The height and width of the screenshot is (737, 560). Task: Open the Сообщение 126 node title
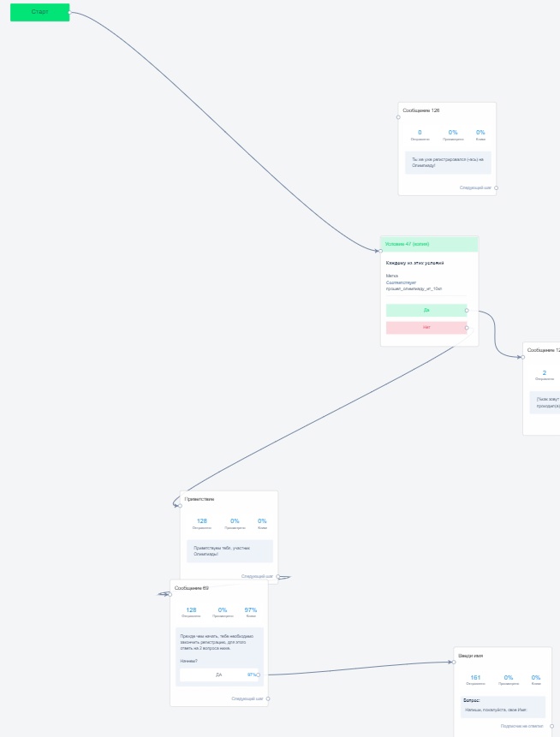pyautogui.click(x=421, y=110)
